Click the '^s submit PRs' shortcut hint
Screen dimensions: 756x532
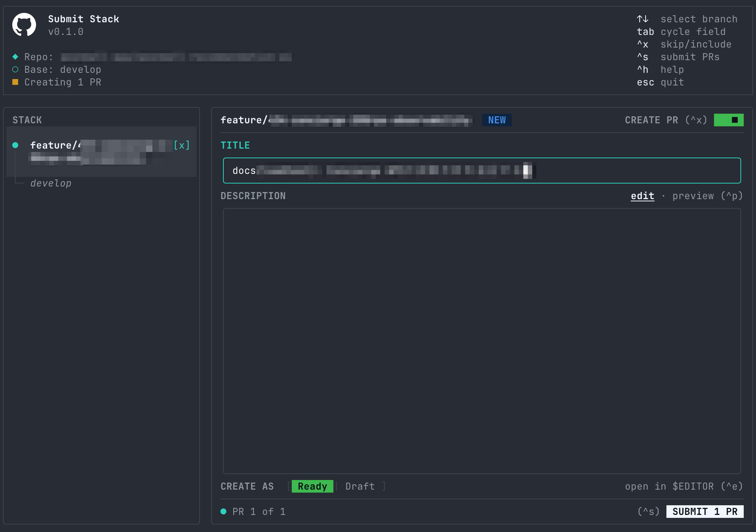(x=678, y=57)
